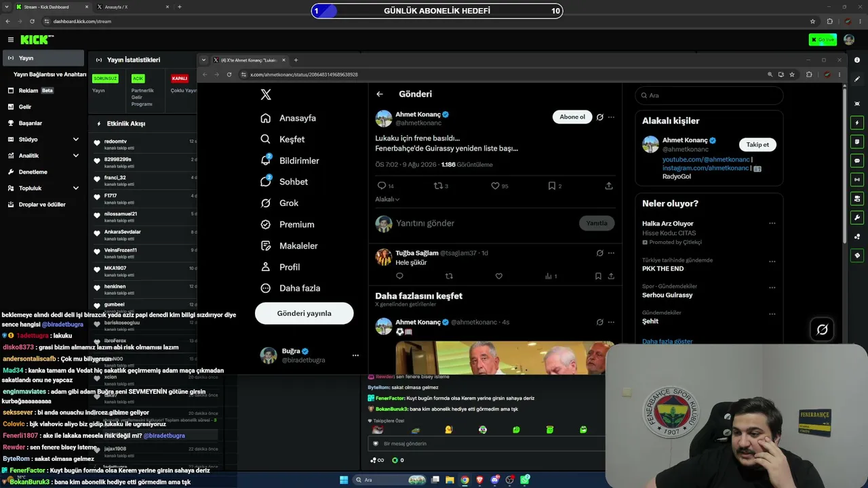Open the Brave browser from taskbar
This screenshot has width=868, height=488.
click(x=479, y=480)
